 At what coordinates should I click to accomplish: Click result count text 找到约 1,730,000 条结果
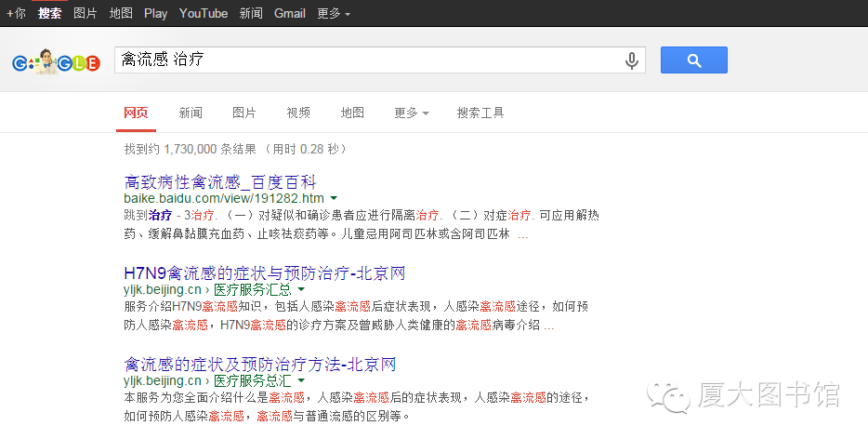(x=190, y=149)
